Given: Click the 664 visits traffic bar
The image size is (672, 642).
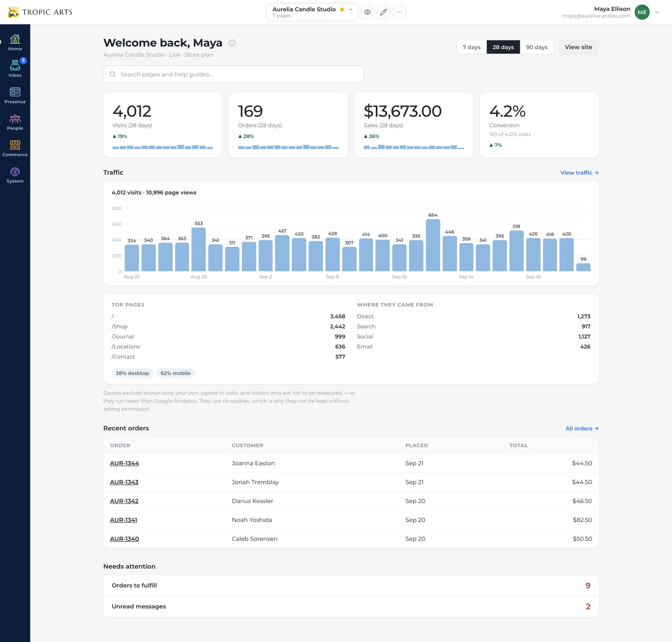Looking at the screenshot, I should tap(433, 245).
